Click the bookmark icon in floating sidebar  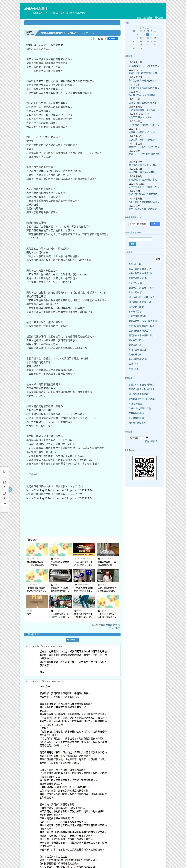coord(4,471)
